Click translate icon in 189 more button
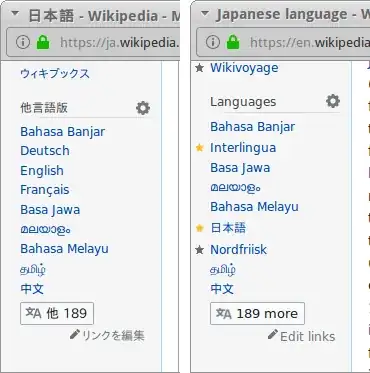370x373 pixels. pos(223,313)
